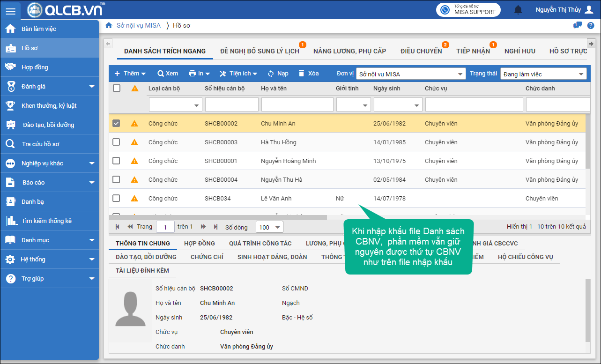
Task: Open the Số dòng page size dropdown
Action: click(277, 227)
